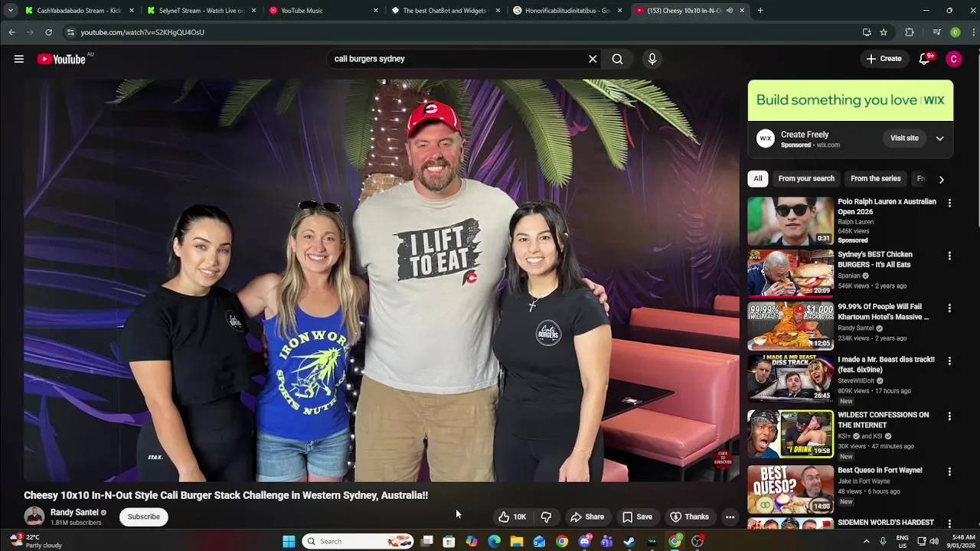Run search with magnifier button
The width and height of the screenshot is (980, 551).
617,59
